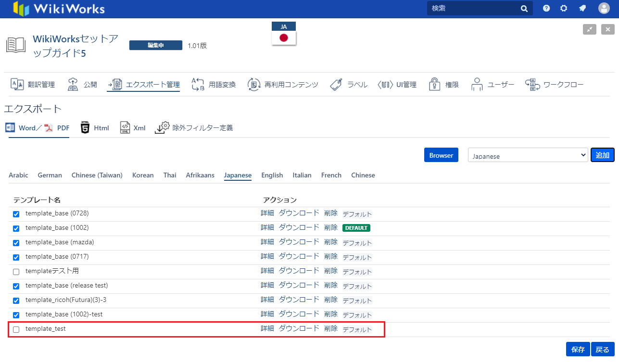Uncheck template_base (0728) checkbox
This screenshot has width=619, height=364.
[x=16, y=214]
